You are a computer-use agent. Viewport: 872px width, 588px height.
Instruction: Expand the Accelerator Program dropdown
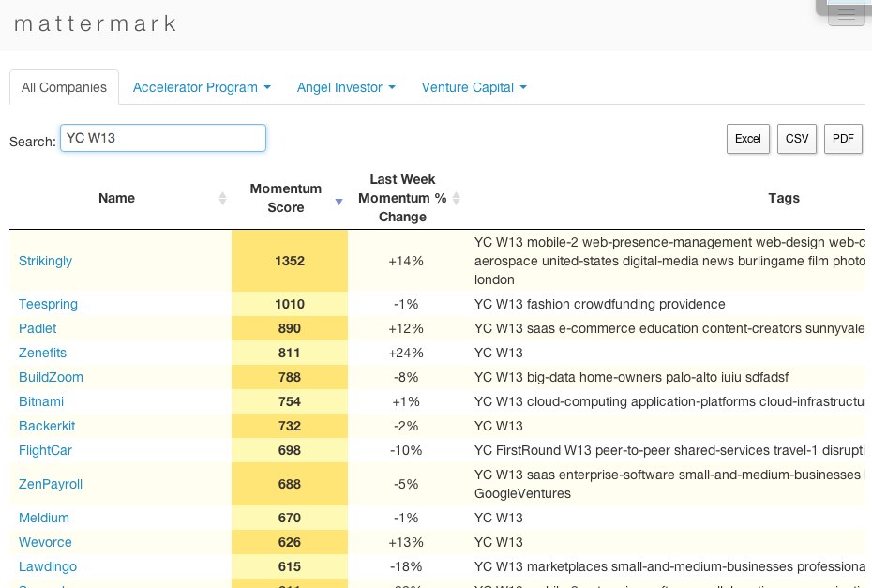pyautogui.click(x=202, y=87)
